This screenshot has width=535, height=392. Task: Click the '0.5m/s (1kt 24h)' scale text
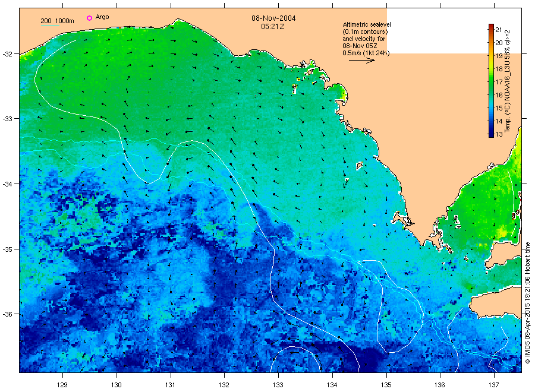(366, 53)
